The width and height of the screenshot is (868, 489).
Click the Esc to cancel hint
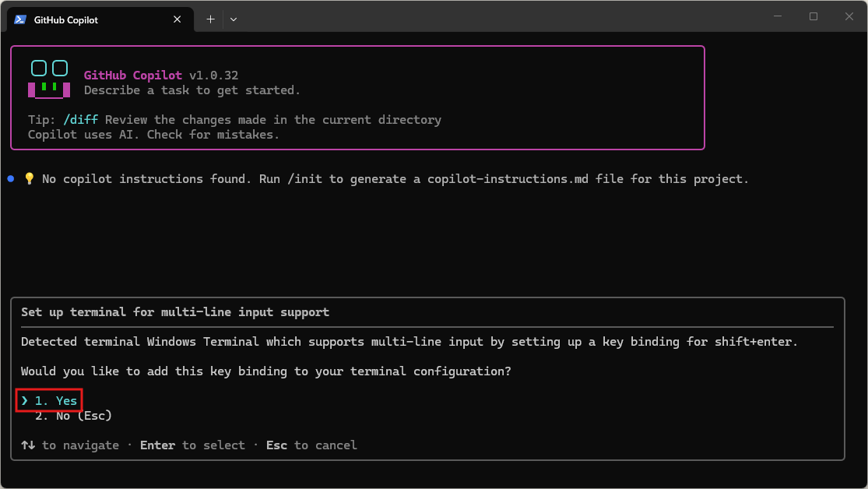[x=311, y=445]
